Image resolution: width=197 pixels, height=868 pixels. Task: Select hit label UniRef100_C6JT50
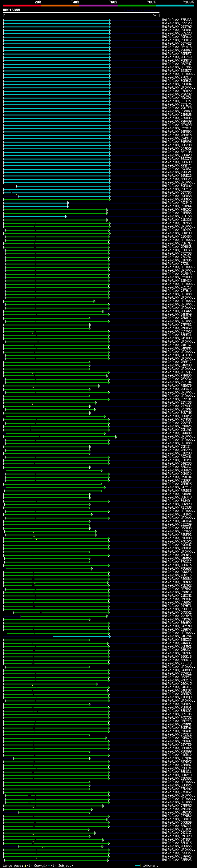click(x=176, y=216)
